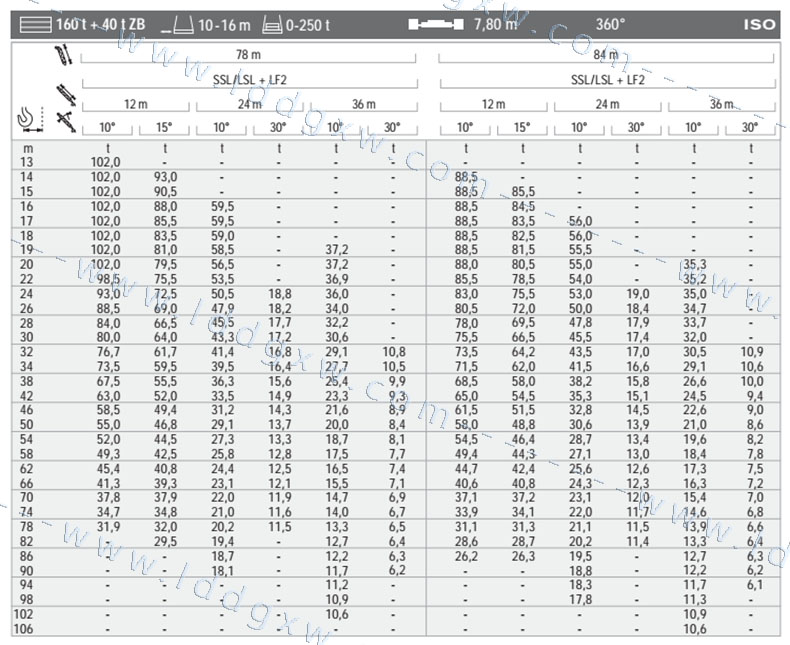Click 18,8 in the 24 m row
Viewport: 790px width, 645px height.
(x=279, y=294)
